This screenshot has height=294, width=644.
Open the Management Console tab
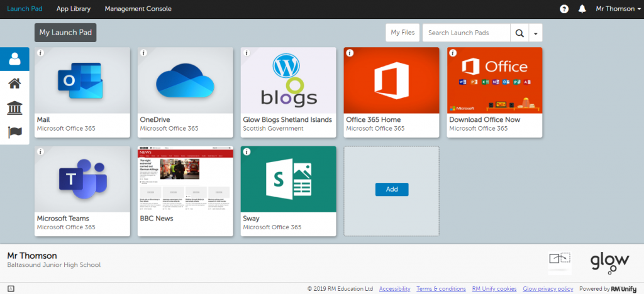pyautogui.click(x=138, y=9)
